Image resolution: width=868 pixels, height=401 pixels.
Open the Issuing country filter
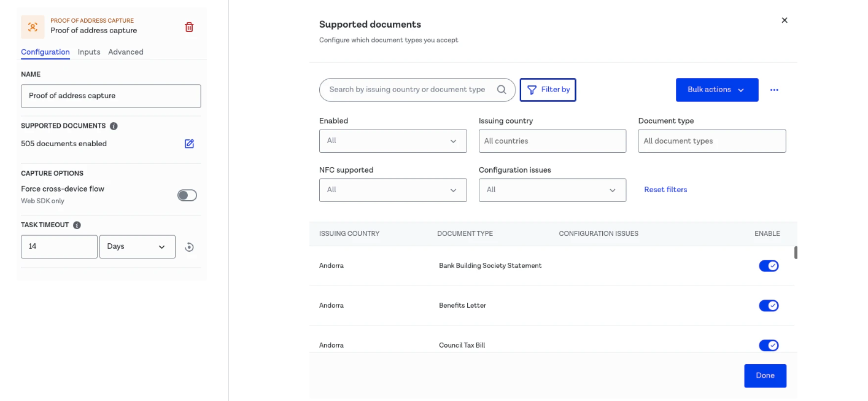click(x=552, y=141)
